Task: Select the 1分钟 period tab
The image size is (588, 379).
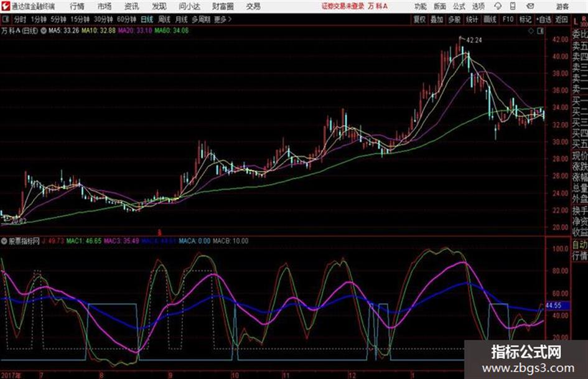Action: pyautogui.click(x=39, y=19)
